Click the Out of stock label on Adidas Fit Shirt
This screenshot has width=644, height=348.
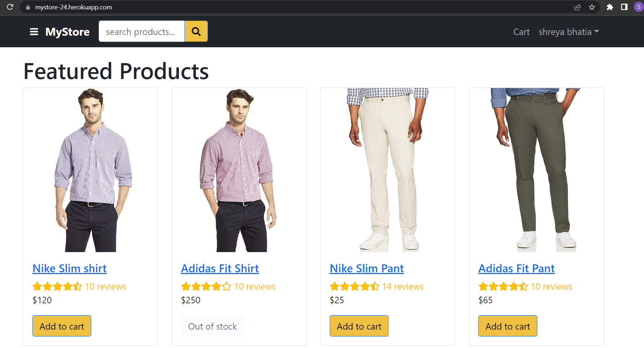pos(212,326)
